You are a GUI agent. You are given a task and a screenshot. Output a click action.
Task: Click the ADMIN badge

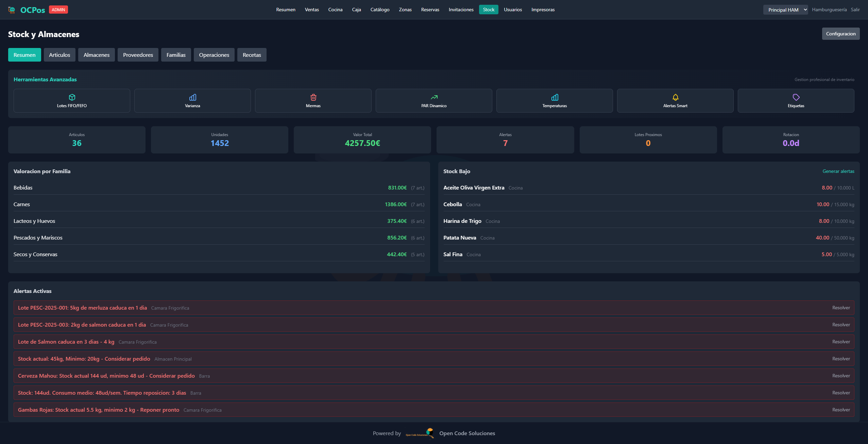pyautogui.click(x=58, y=10)
